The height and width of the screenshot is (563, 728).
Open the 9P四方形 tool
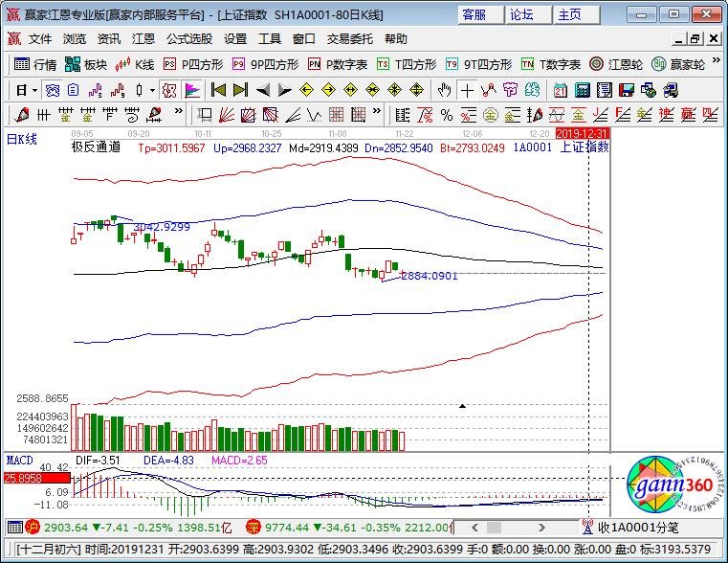pyautogui.click(x=266, y=64)
